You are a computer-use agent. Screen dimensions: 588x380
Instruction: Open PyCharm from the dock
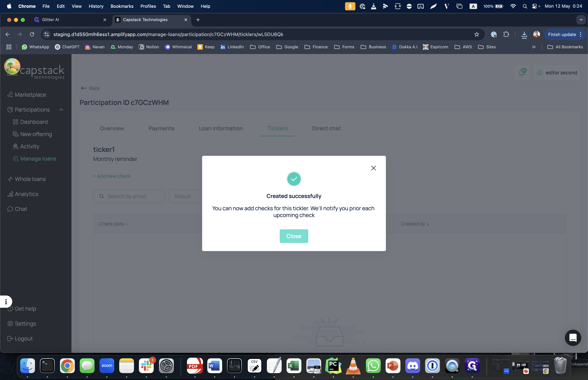(333, 365)
